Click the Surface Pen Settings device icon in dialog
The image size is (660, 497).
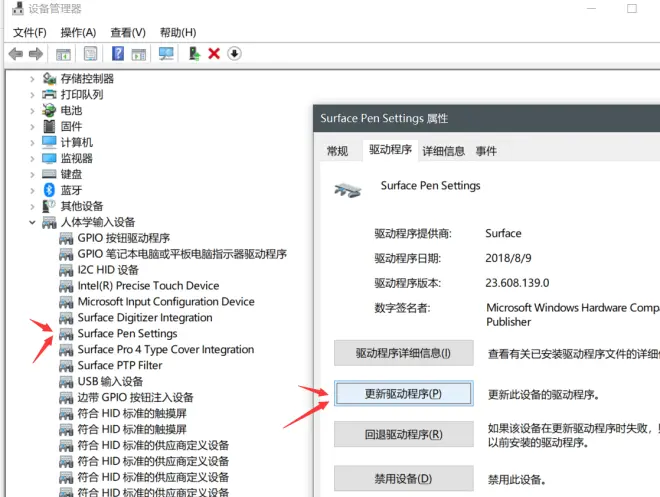(348, 190)
